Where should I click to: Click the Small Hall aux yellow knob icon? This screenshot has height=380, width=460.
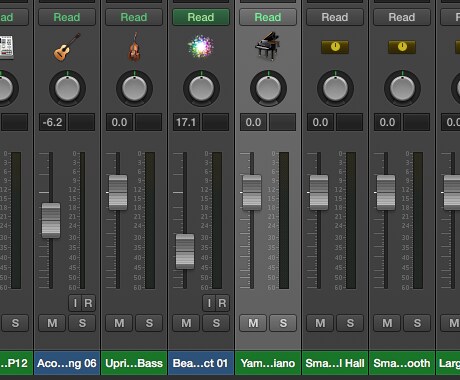335,47
